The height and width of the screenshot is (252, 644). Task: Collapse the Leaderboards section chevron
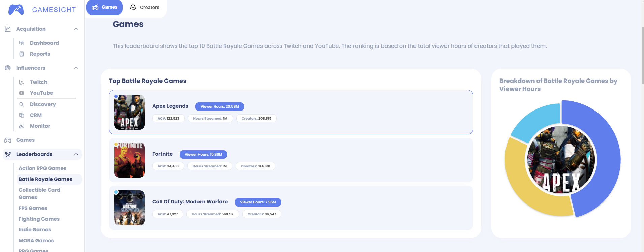pyautogui.click(x=76, y=154)
